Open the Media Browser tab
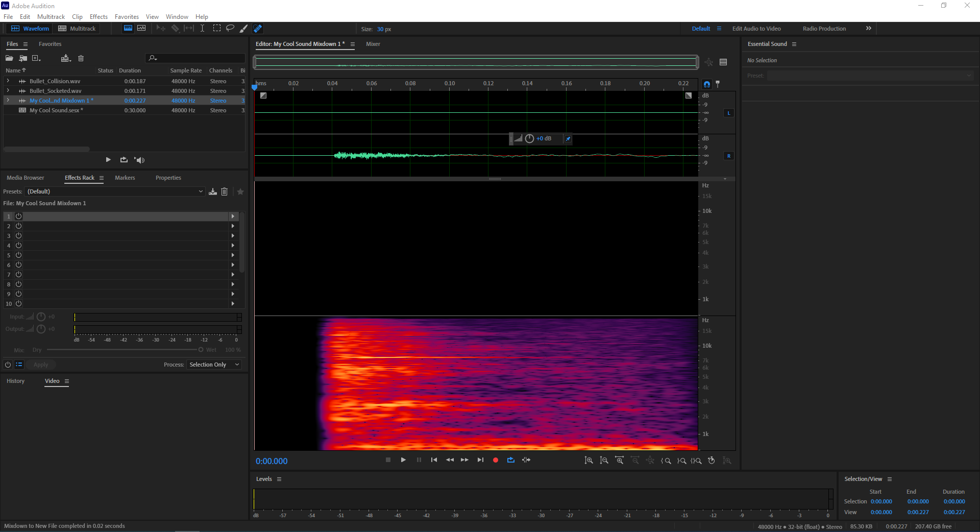The width and height of the screenshot is (980, 532). (x=26, y=178)
